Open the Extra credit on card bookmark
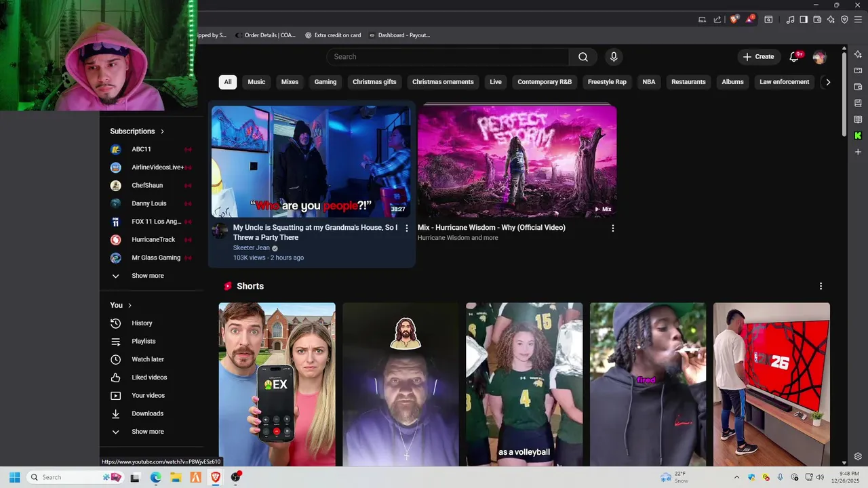This screenshot has height=488, width=868. [x=333, y=35]
